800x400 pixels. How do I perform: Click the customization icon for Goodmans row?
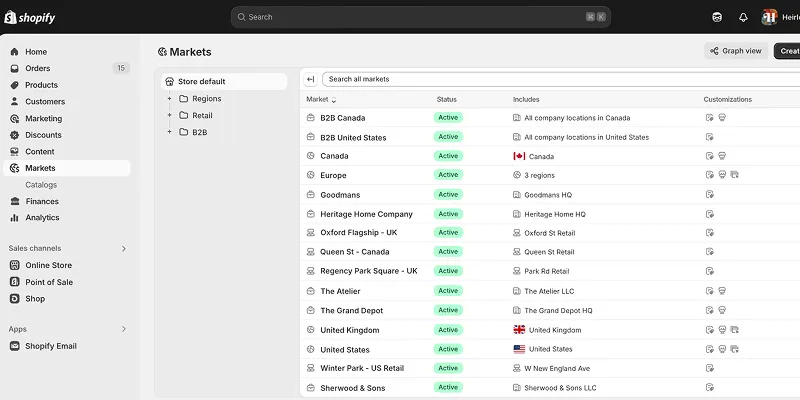(709, 194)
